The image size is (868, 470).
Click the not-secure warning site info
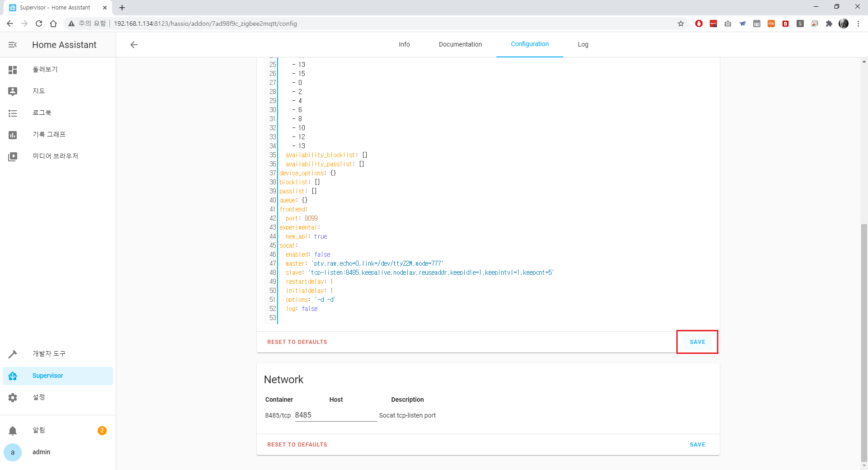pyautogui.click(x=87, y=23)
